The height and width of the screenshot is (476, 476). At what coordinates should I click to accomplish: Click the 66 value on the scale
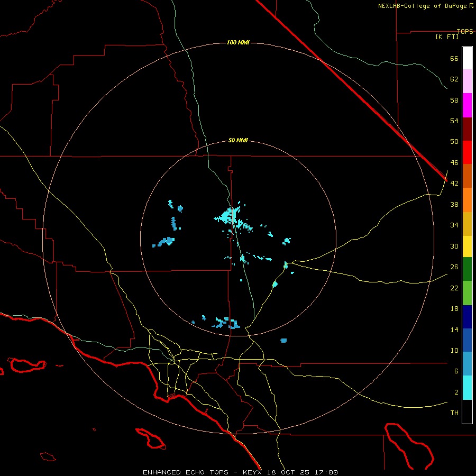pyautogui.click(x=454, y=58)
